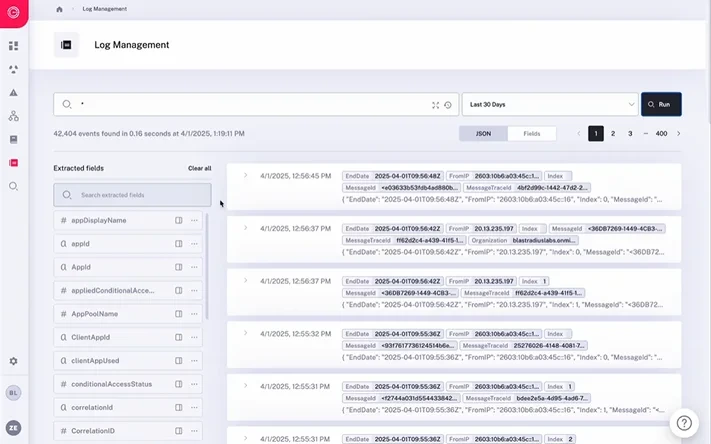Open more options for correlationId field

click(194, 407)
